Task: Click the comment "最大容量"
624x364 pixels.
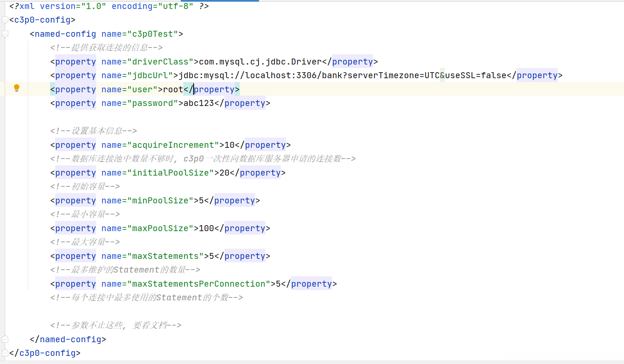Action: point(85,242)
